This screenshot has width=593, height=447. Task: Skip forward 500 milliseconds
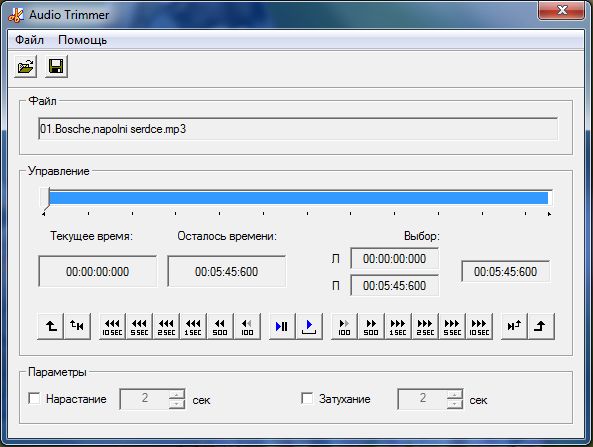pos(371,326)
